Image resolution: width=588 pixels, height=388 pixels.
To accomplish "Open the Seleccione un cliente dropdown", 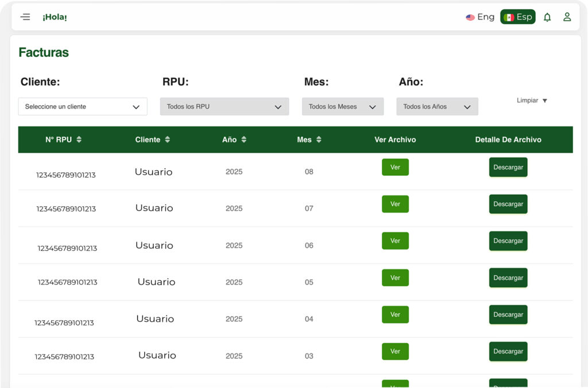I will (x=83, y=107).
